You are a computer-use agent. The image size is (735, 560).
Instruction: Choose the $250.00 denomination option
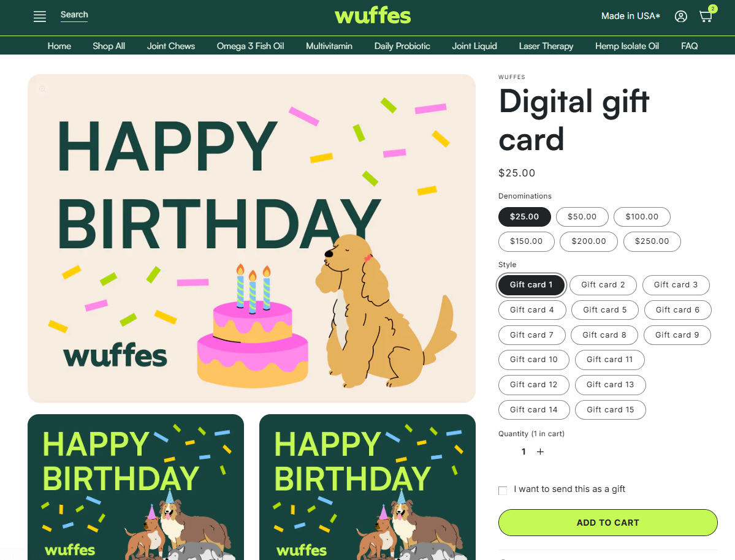[652, 241]
